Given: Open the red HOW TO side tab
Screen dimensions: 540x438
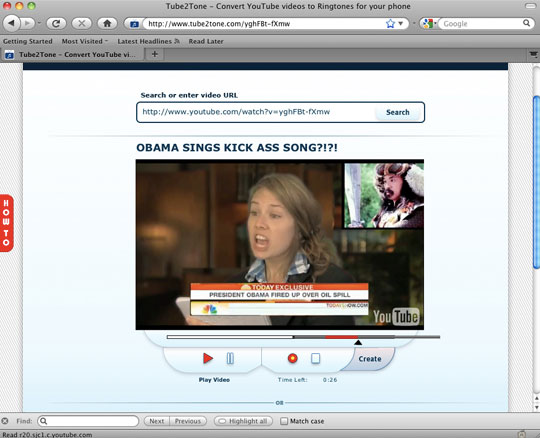Looking at the screenshot, I should (6, 223).
